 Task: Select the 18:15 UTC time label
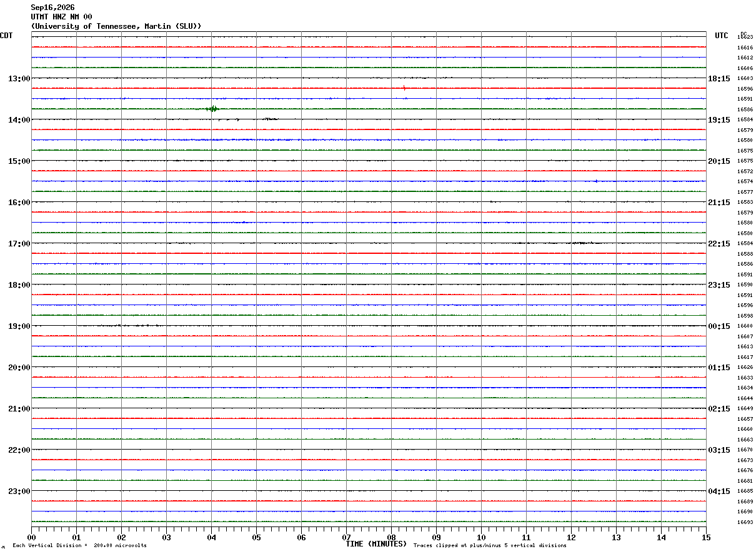click(719, 79)
